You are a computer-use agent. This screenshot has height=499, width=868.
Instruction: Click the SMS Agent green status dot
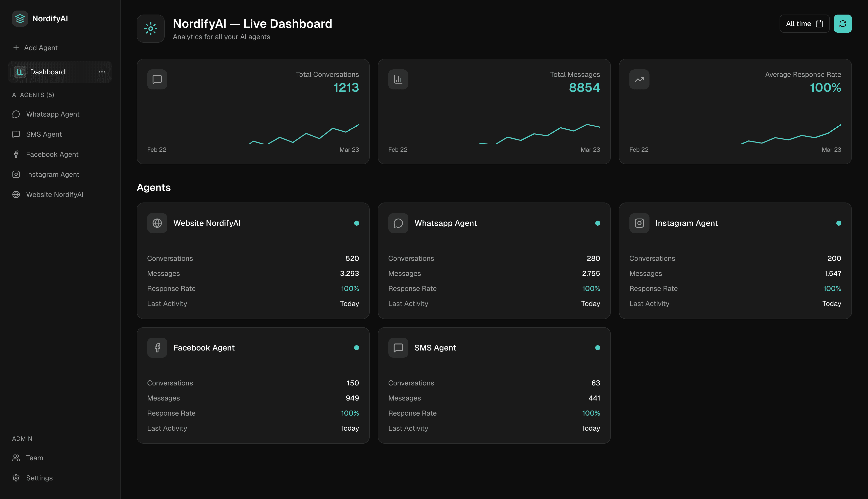pos(598,347)
